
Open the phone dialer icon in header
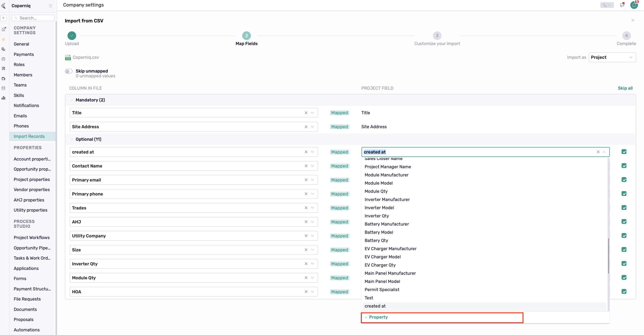click(x=607, y=5)
